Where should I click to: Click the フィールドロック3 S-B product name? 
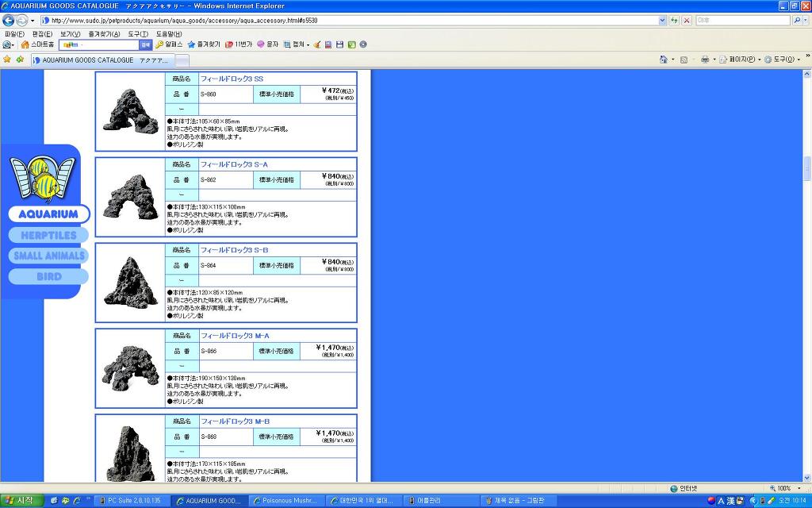click(234, 250)
